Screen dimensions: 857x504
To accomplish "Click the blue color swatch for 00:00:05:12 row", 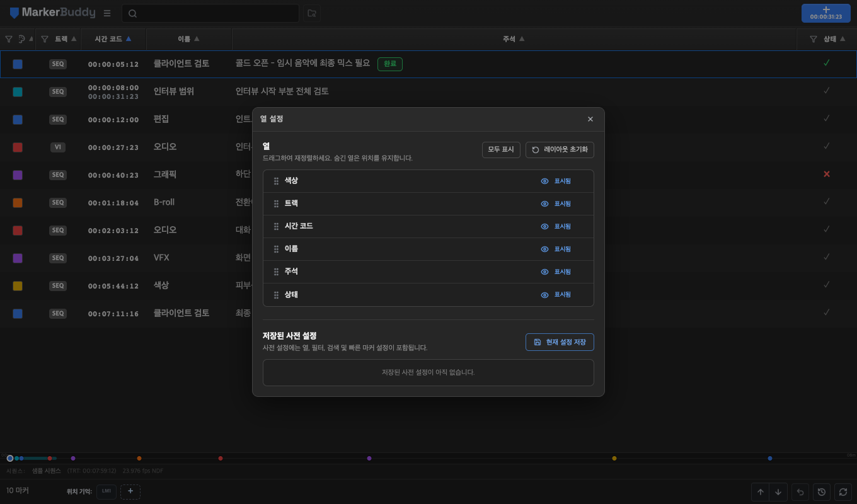I will tap(18, 64).
